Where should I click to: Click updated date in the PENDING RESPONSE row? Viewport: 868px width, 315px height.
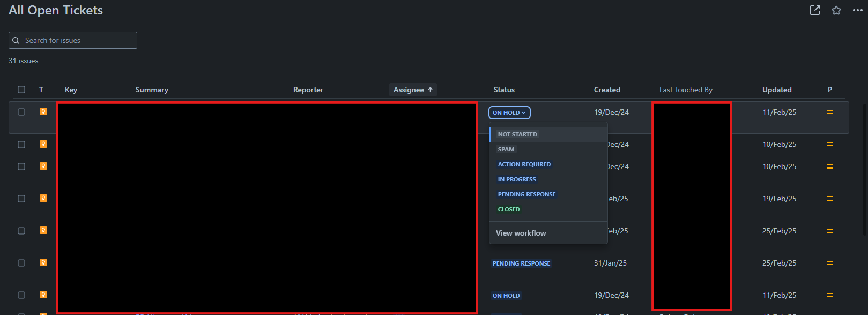[x=780, y=263]
